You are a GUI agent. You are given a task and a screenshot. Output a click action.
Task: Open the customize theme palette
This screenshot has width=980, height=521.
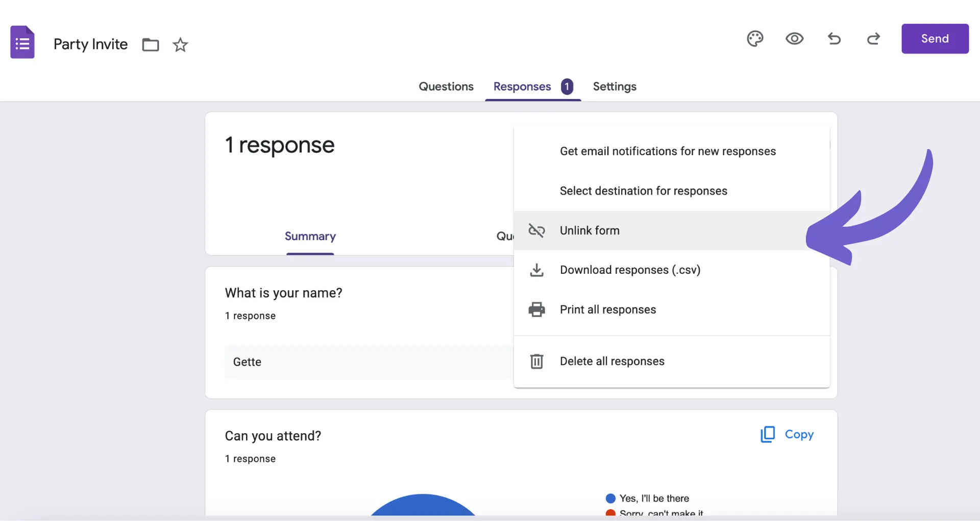click(x=755, y=39)
